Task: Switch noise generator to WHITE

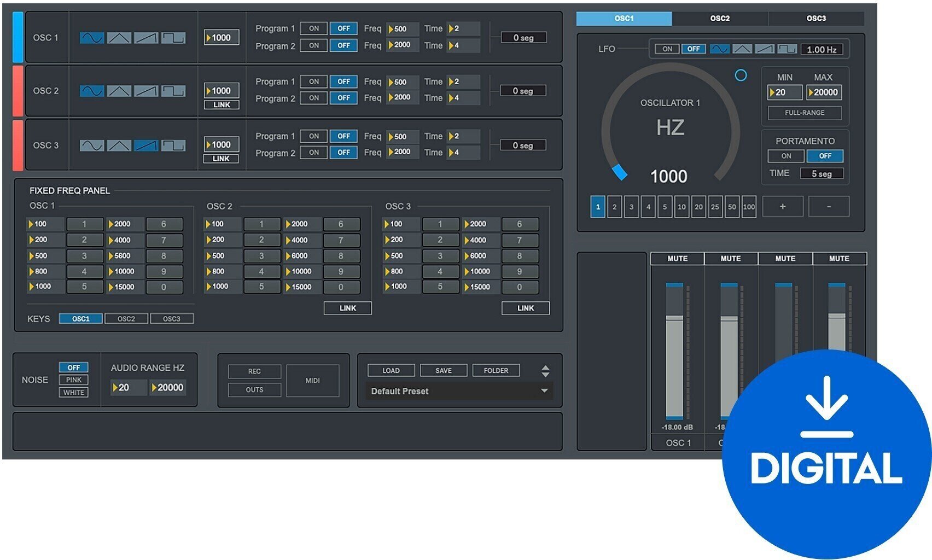Action: click(74, 392)
